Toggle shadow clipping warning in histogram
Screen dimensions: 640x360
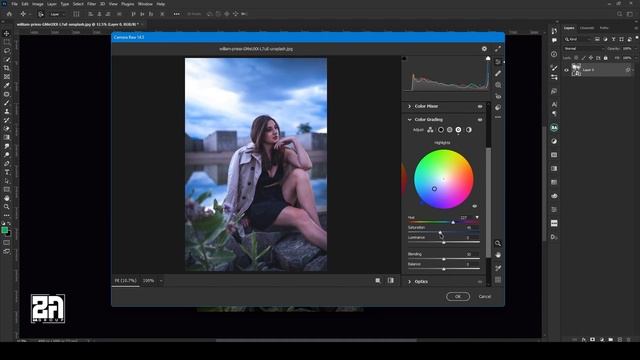(404, 58)
